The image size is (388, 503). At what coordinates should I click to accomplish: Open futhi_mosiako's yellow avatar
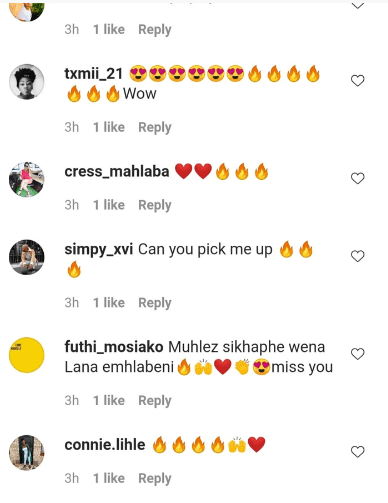27,355
